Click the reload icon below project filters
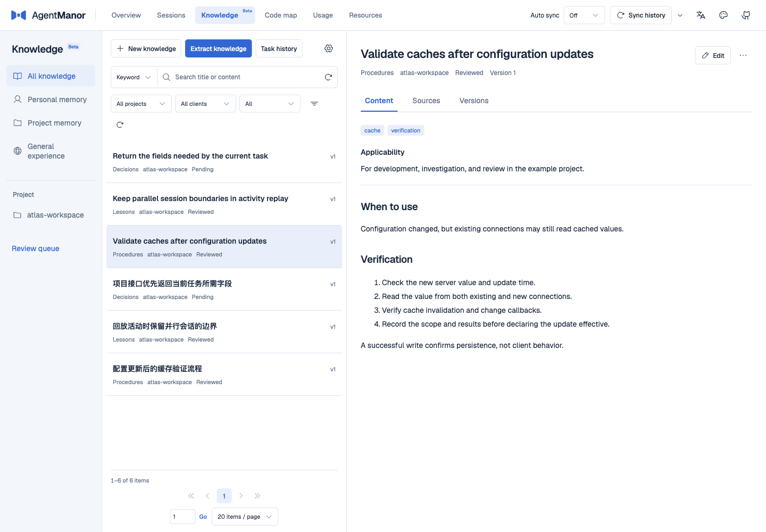 point(120,124)
